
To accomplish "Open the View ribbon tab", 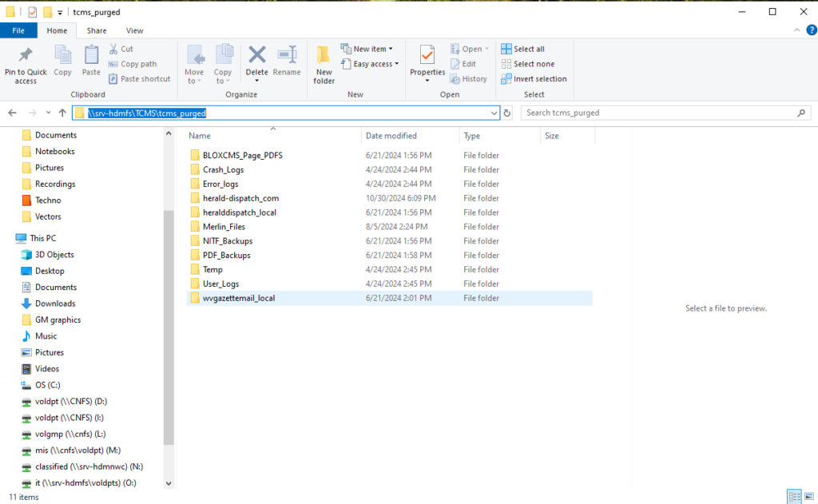I will [134, 30].
